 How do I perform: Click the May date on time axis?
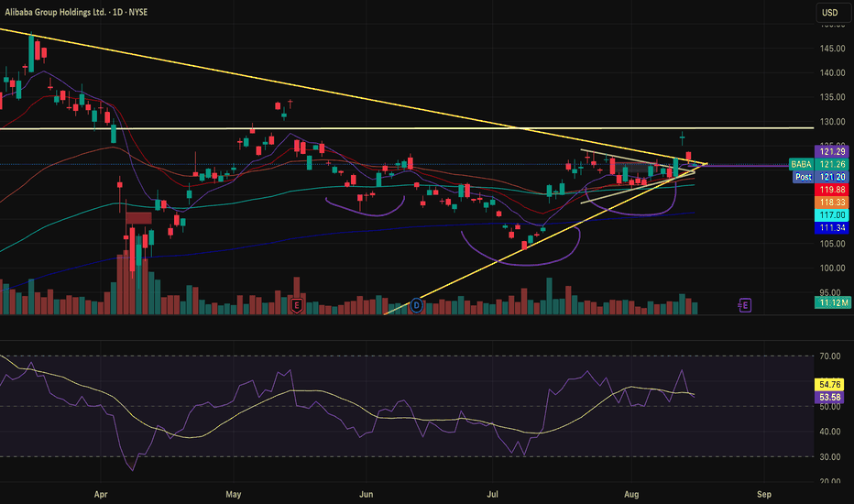(233, 494)
